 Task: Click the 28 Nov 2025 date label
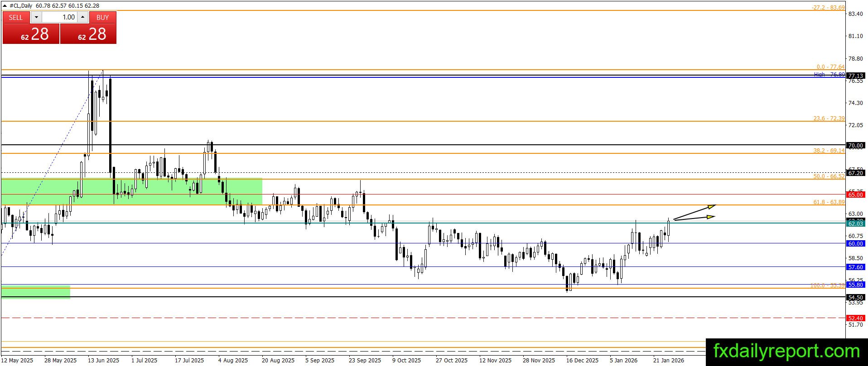pos(539,361)
